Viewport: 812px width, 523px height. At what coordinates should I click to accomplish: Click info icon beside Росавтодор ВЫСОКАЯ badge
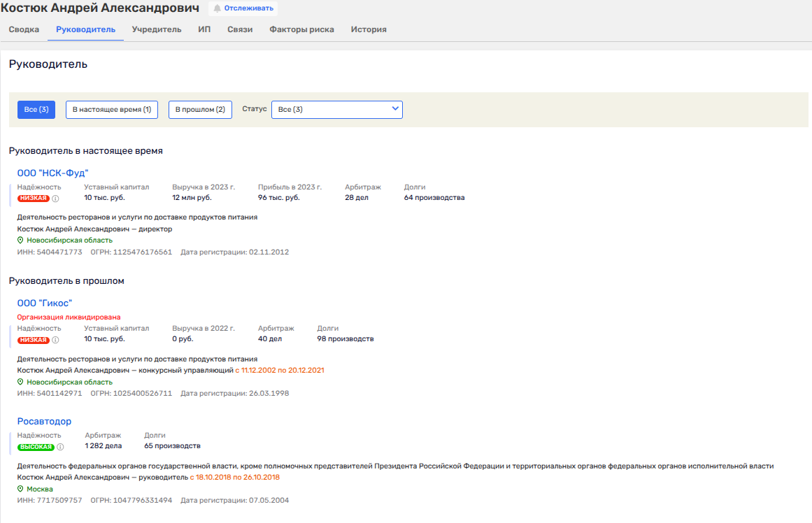click(x=60, y=447)
